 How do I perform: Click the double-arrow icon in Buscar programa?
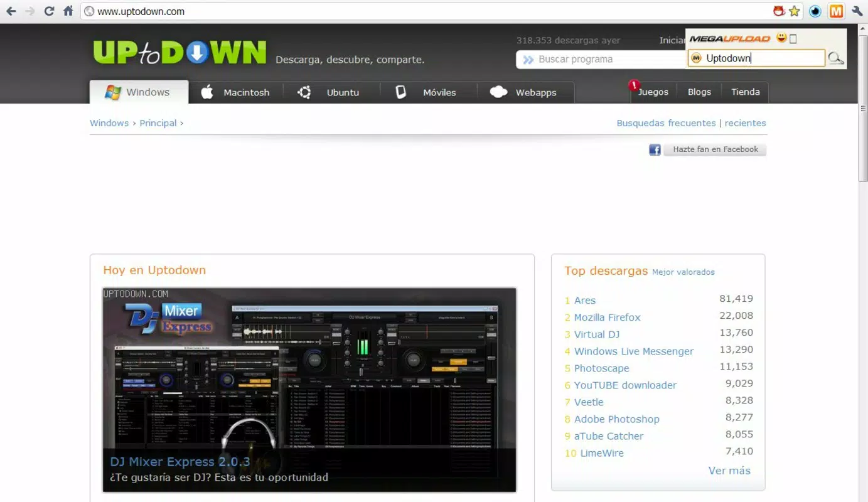[x=528, y=60]
